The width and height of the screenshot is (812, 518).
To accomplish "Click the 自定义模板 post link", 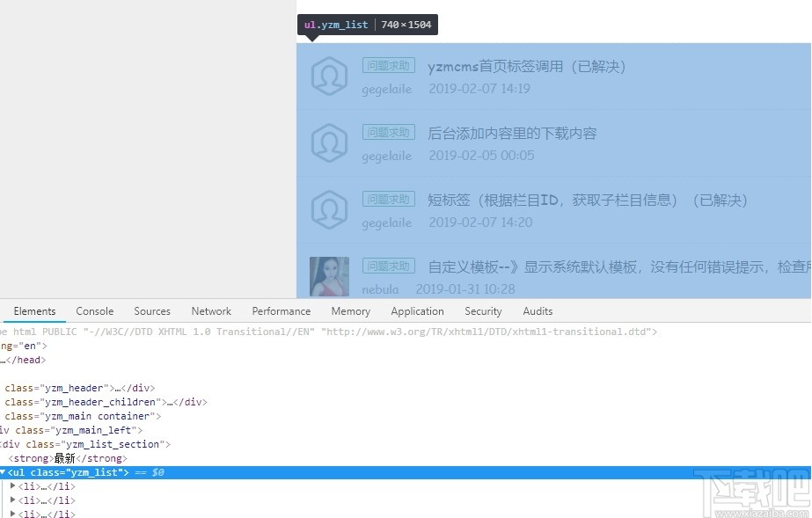I will 607,266.
